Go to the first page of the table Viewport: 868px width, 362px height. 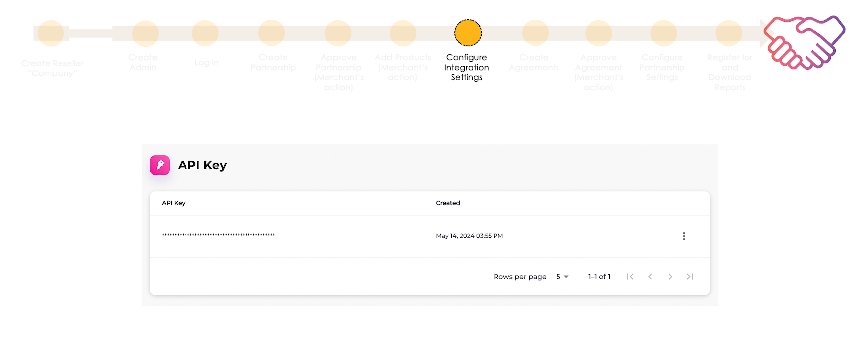point(630,277)
